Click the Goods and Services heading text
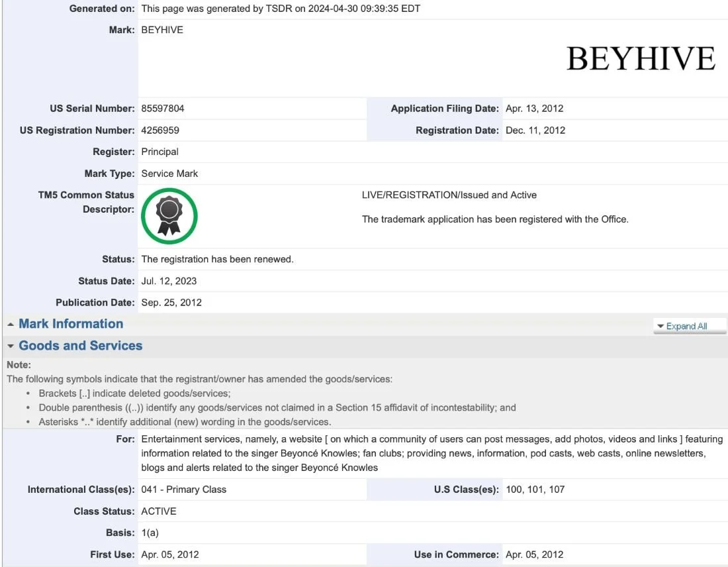Screen dimensions: 728x567 tap(80, 346)
